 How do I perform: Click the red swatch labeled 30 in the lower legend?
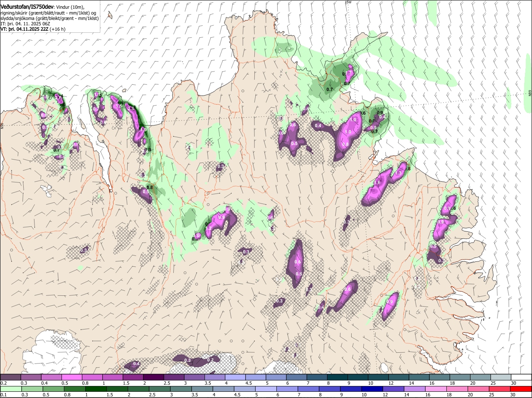tap(521, 389)
